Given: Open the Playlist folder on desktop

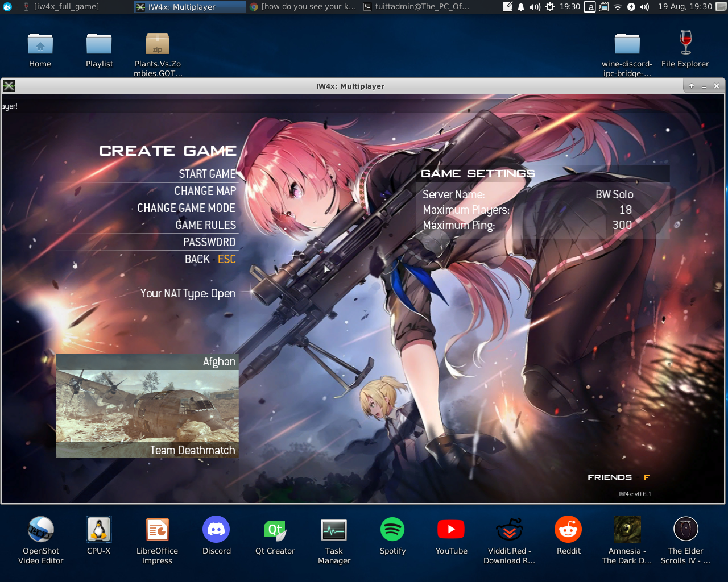Looking at the screenshot, I should [x=100, y=50].
